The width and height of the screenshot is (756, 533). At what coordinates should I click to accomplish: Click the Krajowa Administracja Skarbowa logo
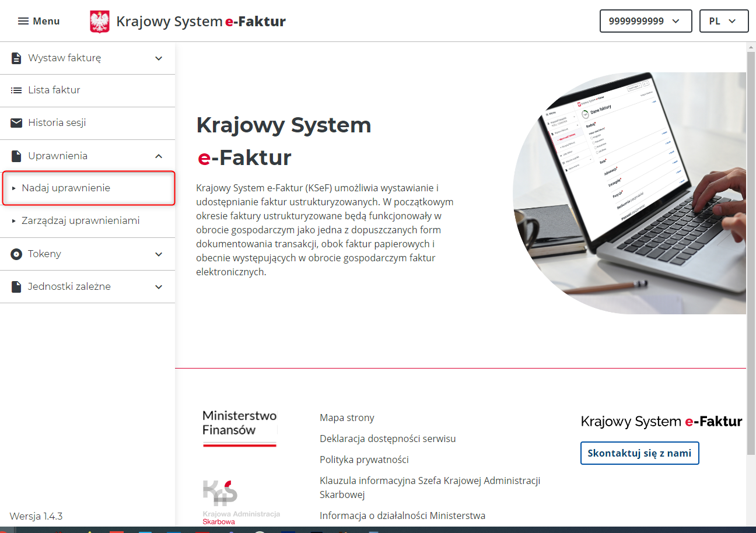click(x=241, y=502)
